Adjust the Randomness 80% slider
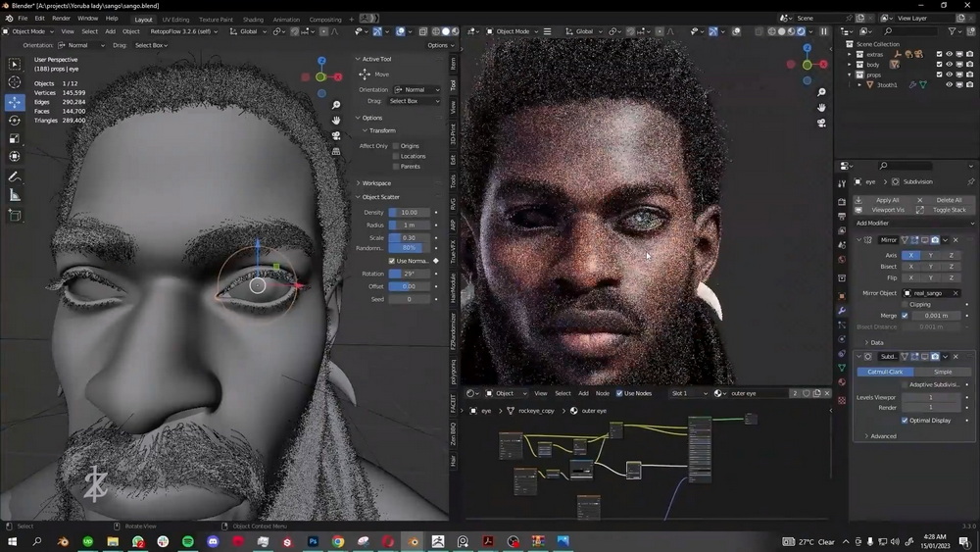 (x=410, y=247)
